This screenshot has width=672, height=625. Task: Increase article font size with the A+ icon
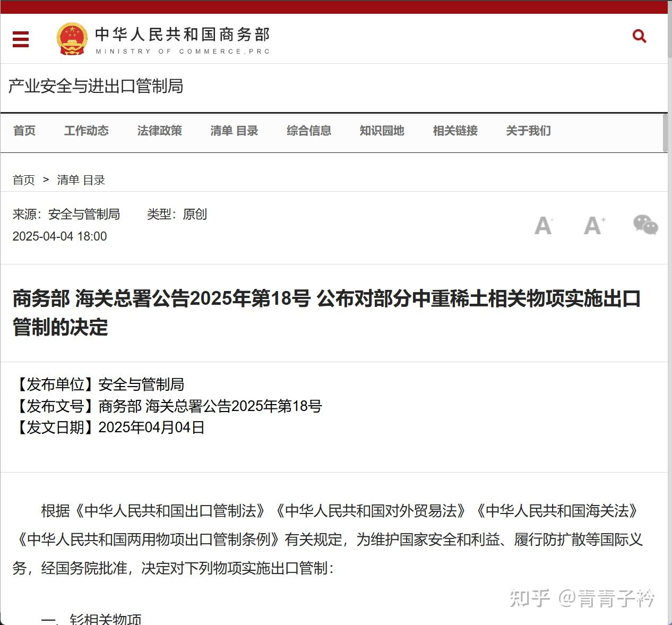click(593, 225)
